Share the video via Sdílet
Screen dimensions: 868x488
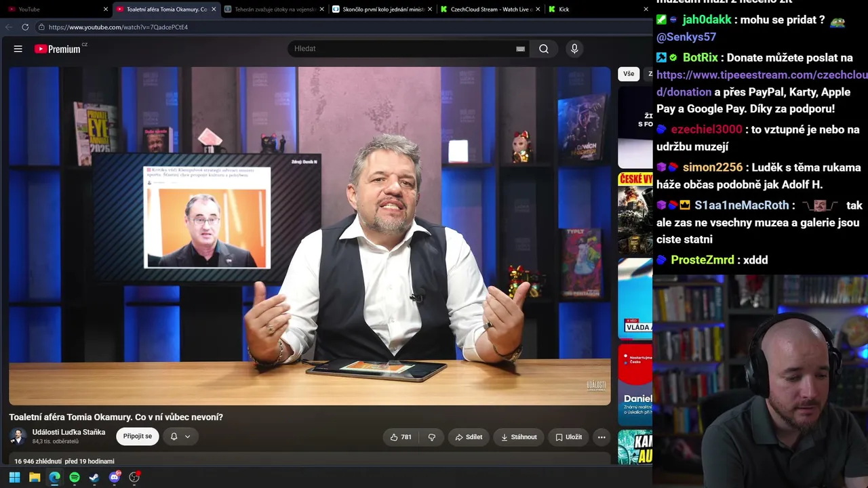click(469, 437)
